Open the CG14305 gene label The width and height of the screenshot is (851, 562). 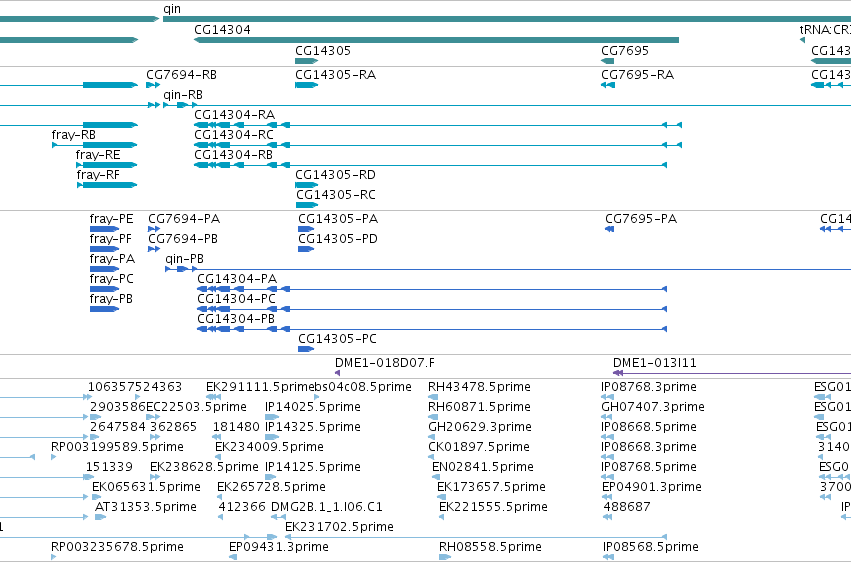(323, 51)
